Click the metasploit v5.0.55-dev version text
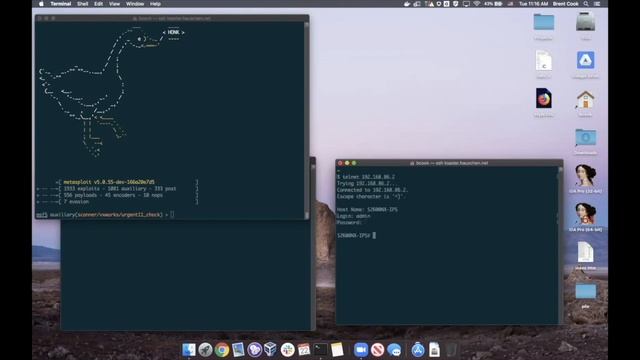 click(109, 182)
